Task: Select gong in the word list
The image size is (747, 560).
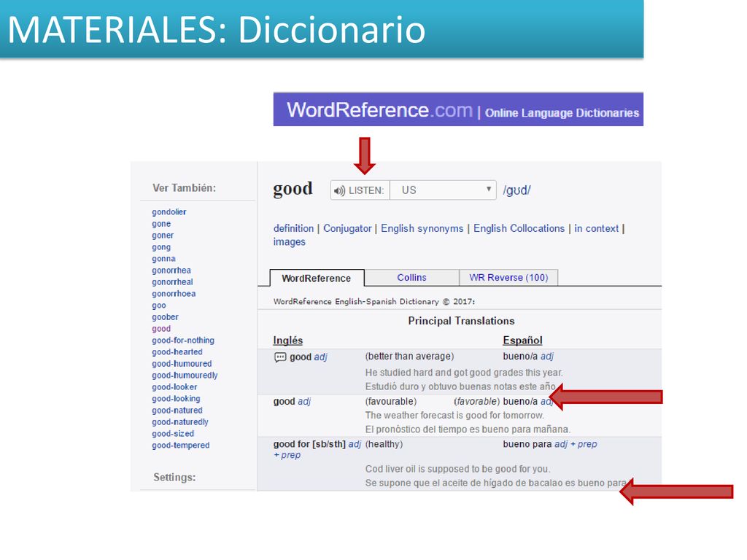Action: (161, 247)
